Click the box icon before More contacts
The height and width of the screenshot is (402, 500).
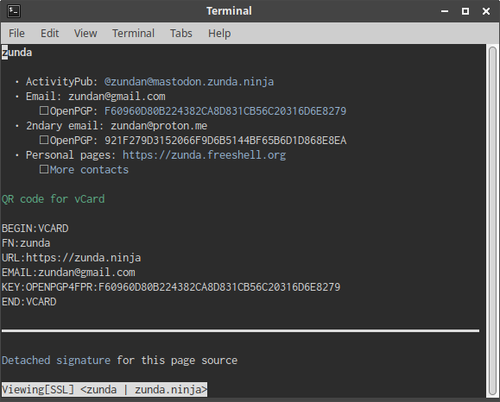point(44,169)
